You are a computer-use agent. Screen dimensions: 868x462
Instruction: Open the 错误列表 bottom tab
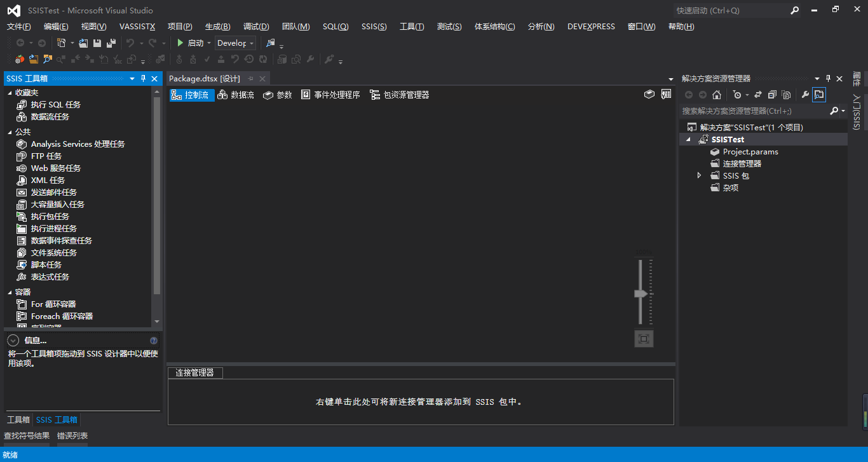72,435
